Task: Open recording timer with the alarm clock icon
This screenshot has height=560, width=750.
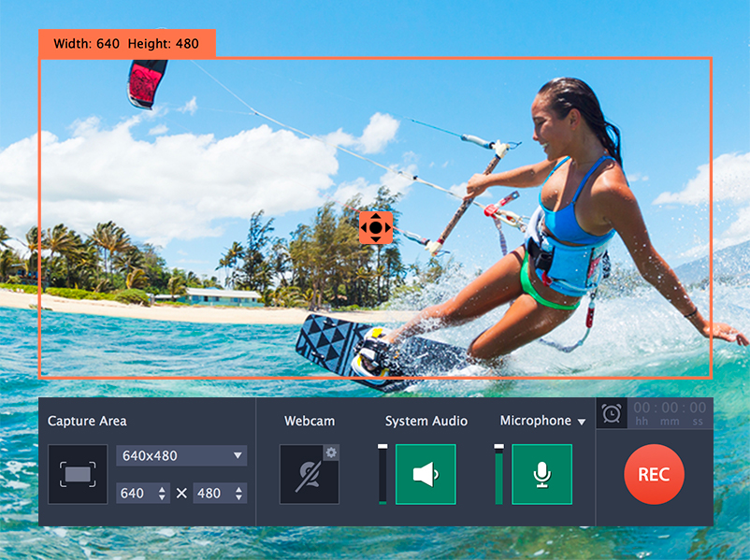Action: tap(610, 412)
